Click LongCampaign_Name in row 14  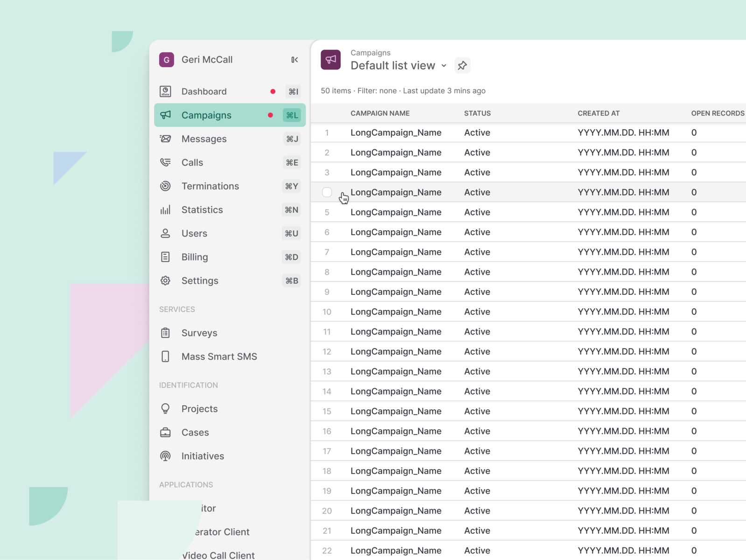(396, 392)
